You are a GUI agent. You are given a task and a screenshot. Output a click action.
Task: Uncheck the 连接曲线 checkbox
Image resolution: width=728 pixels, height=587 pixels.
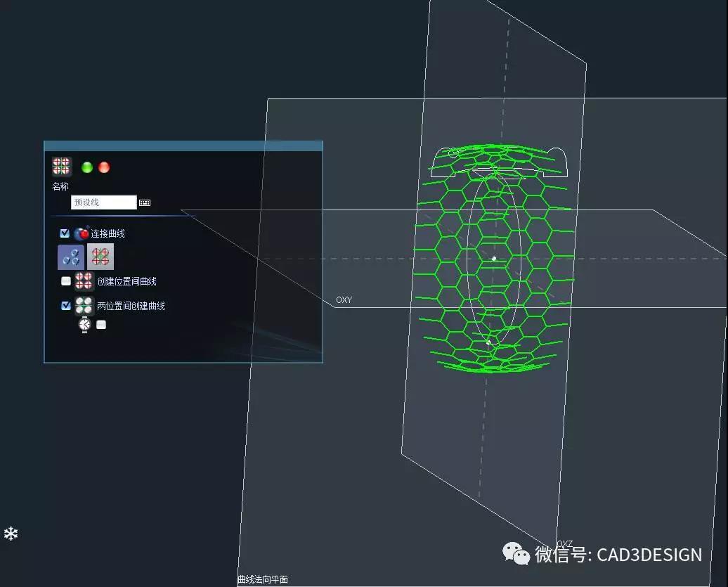point(65,233)
